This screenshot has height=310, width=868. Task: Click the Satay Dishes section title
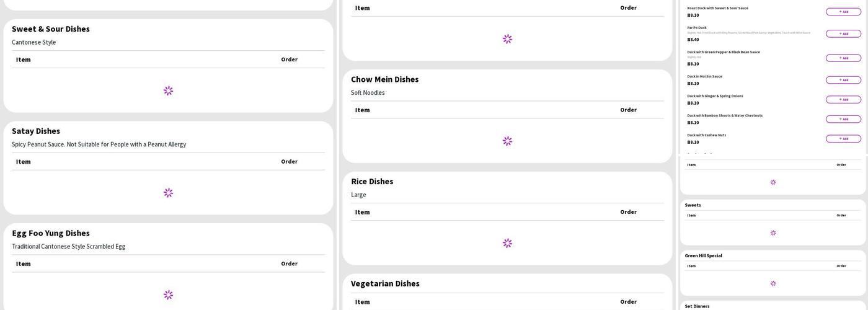(36, 131)
